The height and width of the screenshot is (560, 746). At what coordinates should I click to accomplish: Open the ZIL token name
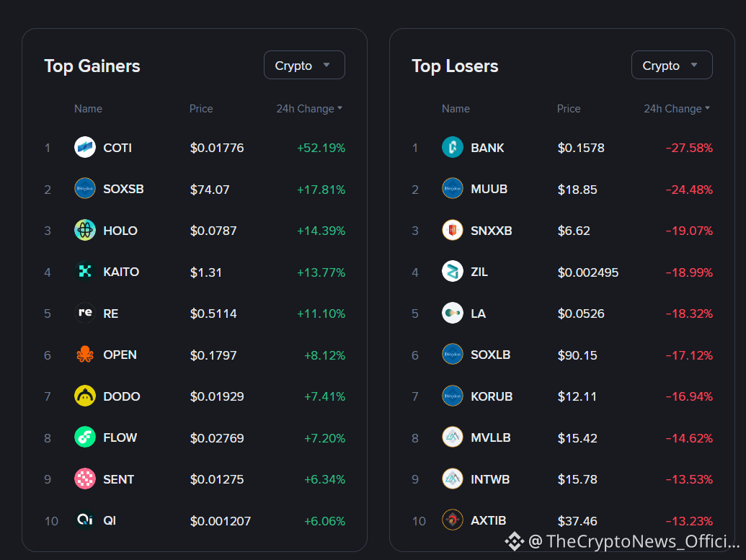click(x=479, y=272)
